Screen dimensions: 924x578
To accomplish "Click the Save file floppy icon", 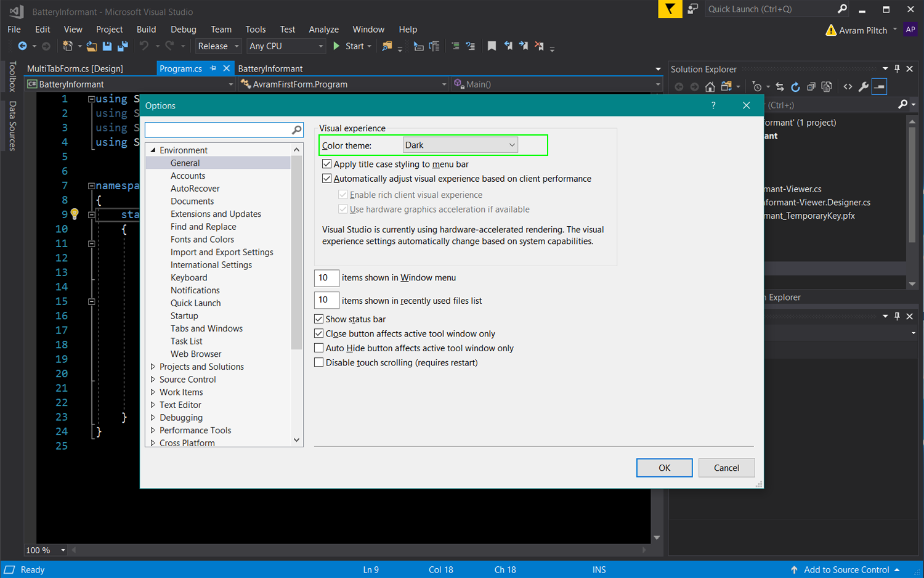I will click(x=107, y=46).
